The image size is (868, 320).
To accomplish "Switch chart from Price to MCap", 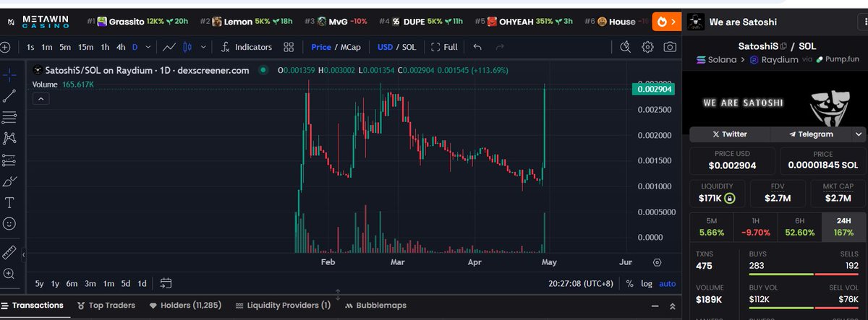I will click(x=352, y=47).
